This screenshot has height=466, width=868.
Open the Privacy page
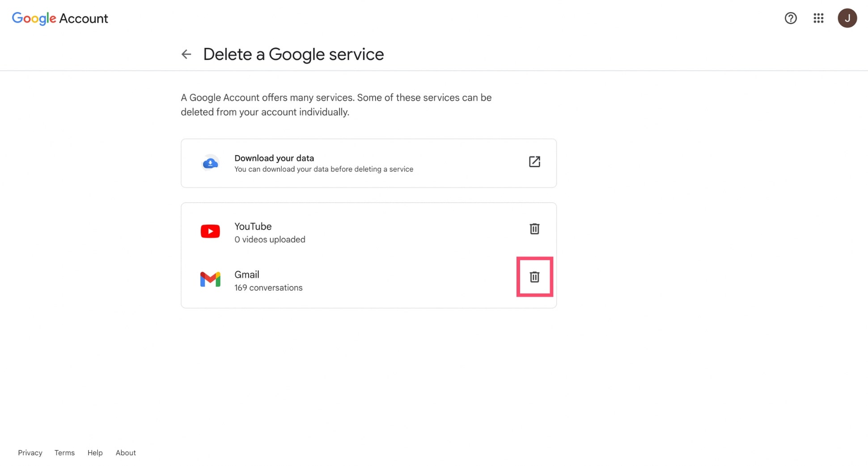coord(30,453)
